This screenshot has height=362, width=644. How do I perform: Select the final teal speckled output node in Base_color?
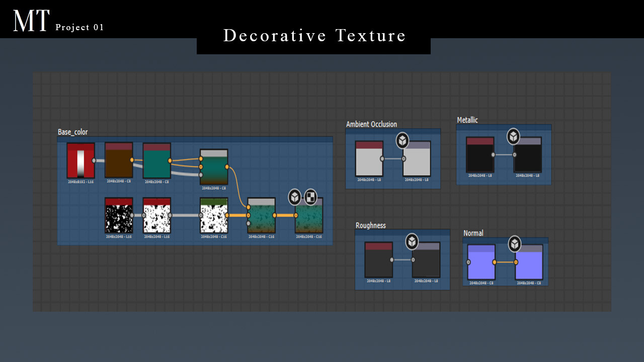point(308,219)
